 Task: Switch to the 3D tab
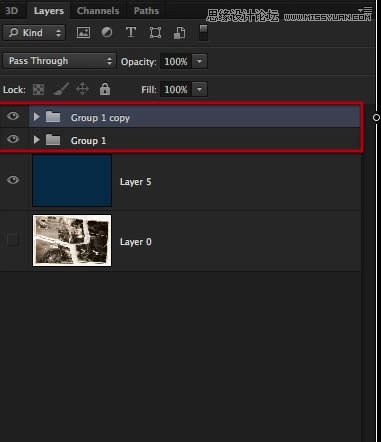[12, 11]
